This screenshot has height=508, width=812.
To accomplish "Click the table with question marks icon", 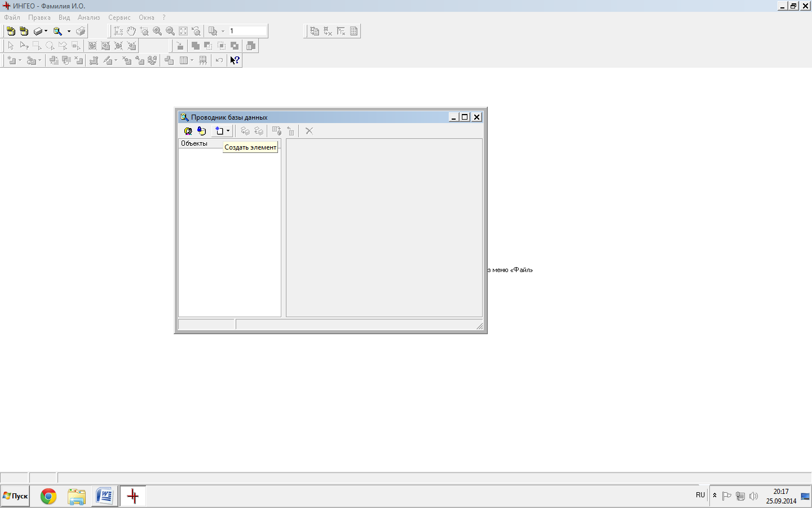I will [203, 60].
